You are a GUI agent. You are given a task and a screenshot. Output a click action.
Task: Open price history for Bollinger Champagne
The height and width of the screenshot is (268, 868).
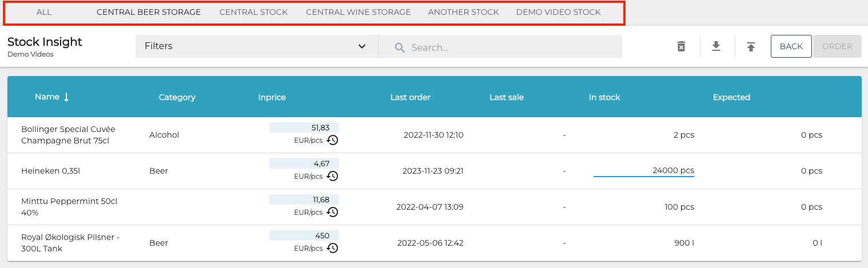point(332,140)
